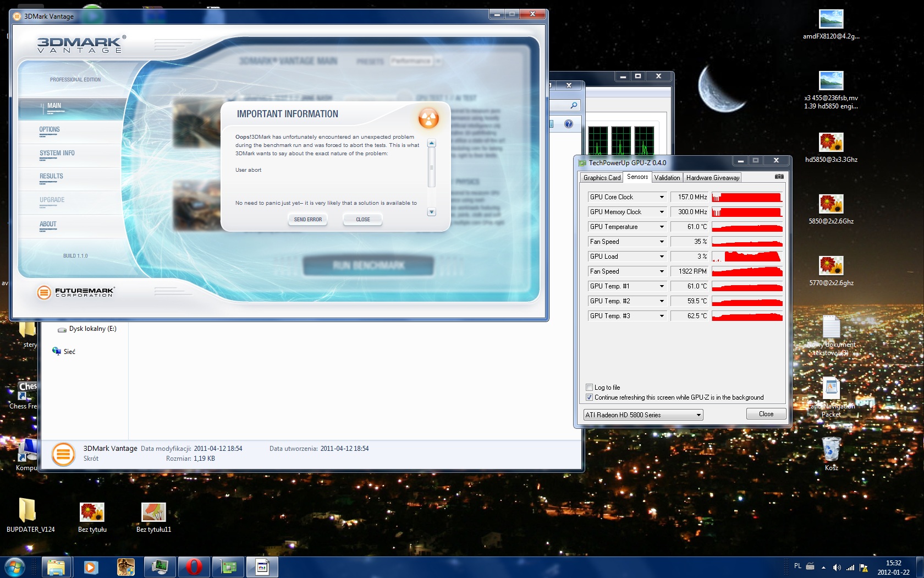Select the Sensors tab in GPU-Z
The height and width of the screenshot is (578, 924).
point(637,177)
